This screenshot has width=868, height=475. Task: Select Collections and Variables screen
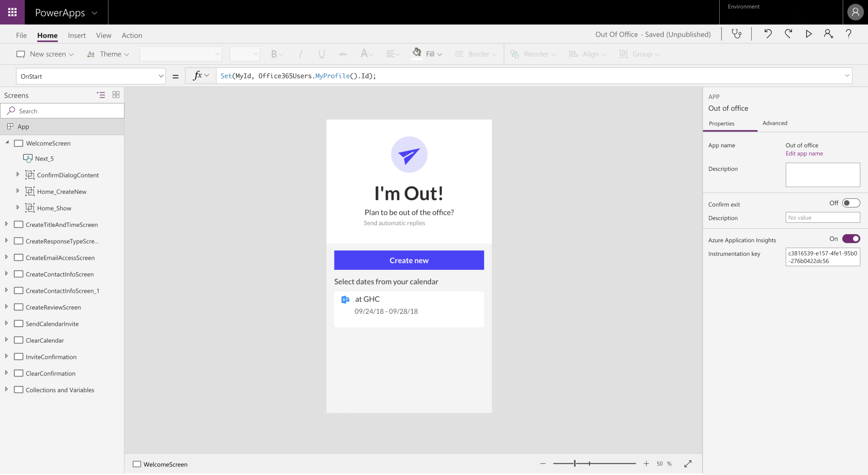(x=60, y=390)
